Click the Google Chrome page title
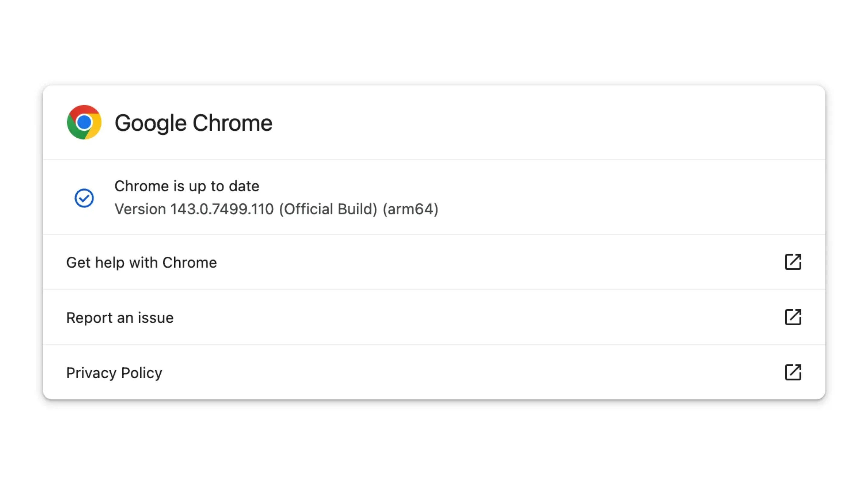 [x=193, y=122]
